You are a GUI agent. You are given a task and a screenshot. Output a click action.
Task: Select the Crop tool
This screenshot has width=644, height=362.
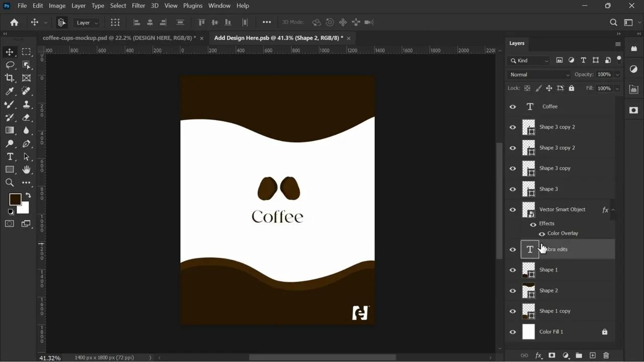(10, 78)
